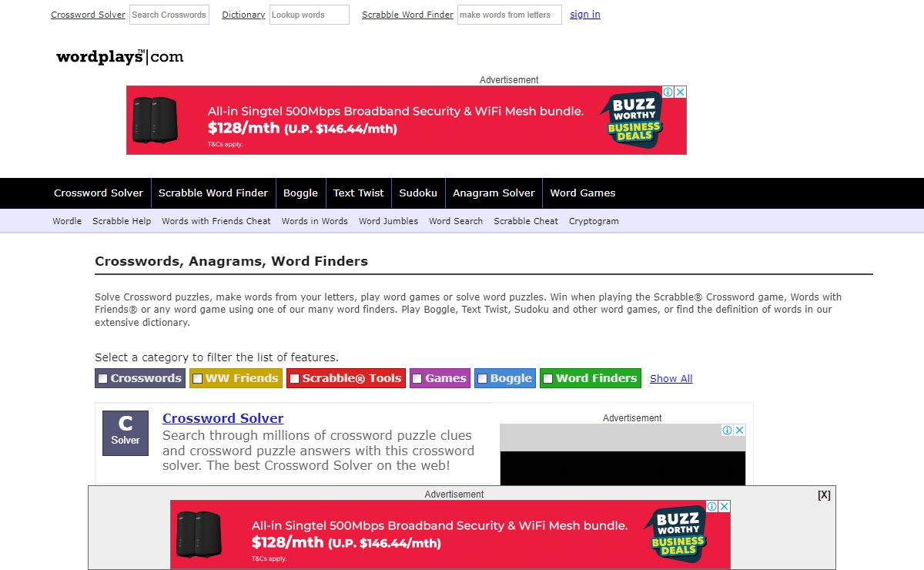Viewport: 924px width, 570px height.
Task: Go to Scrabble Help in sub navigation
Action: click(x=122, y=221)
